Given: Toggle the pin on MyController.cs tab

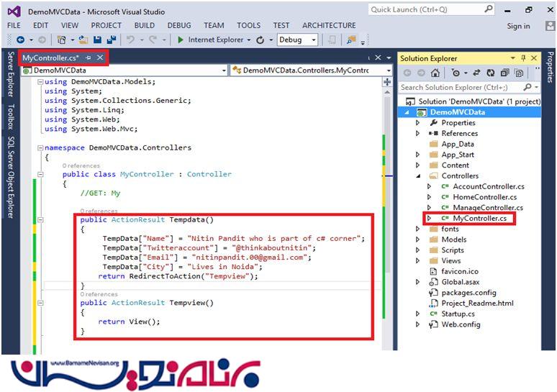Looking at the screenshot, I should pos(88,58).
